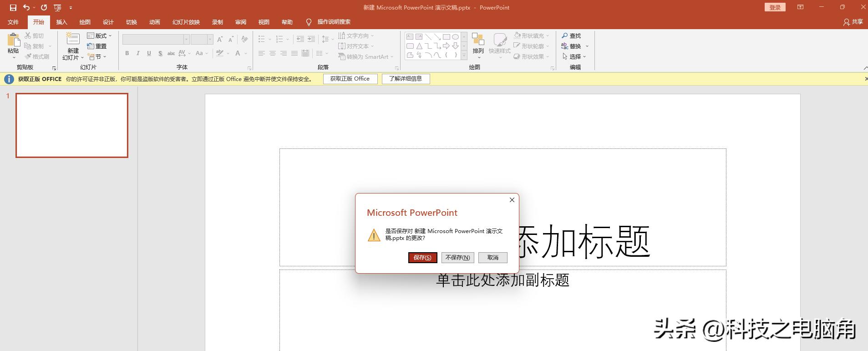The image size is (868, 351).
Task: Click the Share person icon
Action: click(x=846, y=22)
